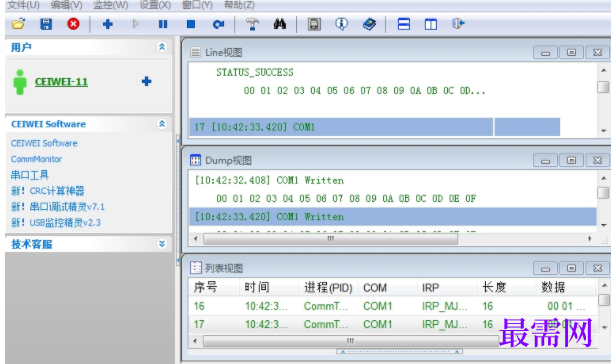Open the help book icon
This screenshot has height=364, width=611.
click(369, 24)
